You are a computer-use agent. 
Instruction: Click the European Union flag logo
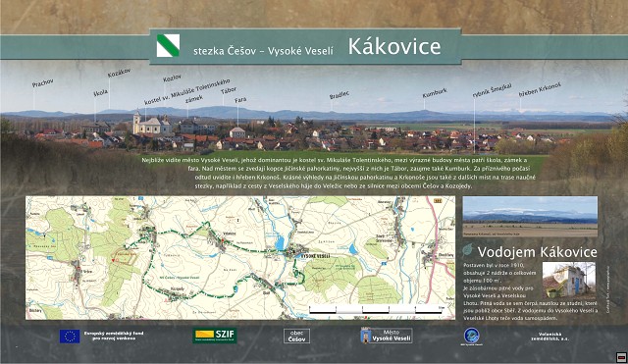70,336
